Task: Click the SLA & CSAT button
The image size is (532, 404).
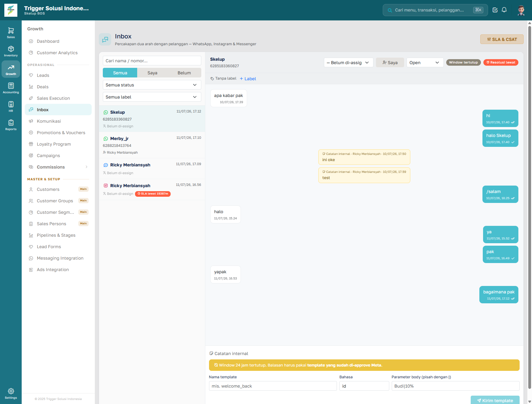Action: [502, 39]
